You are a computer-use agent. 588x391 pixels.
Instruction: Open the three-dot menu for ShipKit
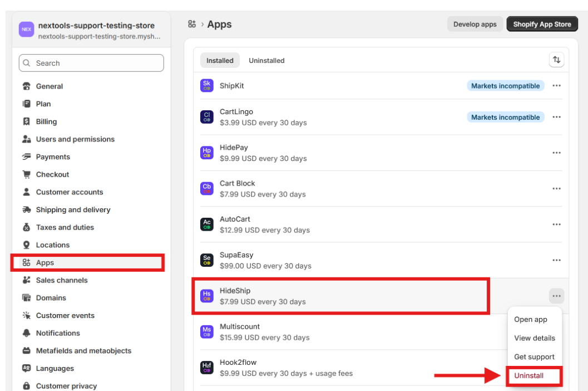(556, 86)
